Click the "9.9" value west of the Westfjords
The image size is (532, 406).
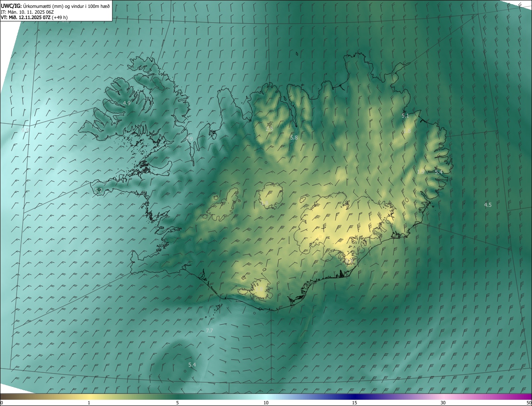25,130
